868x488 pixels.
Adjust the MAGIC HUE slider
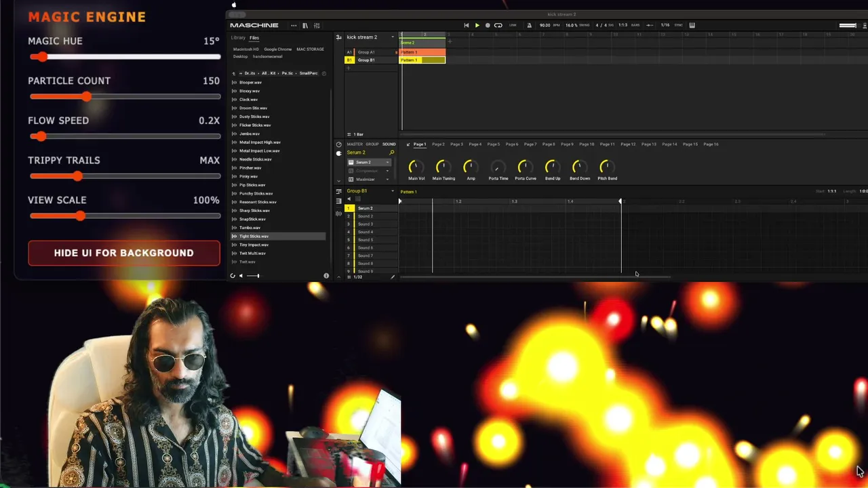(125, 57)
